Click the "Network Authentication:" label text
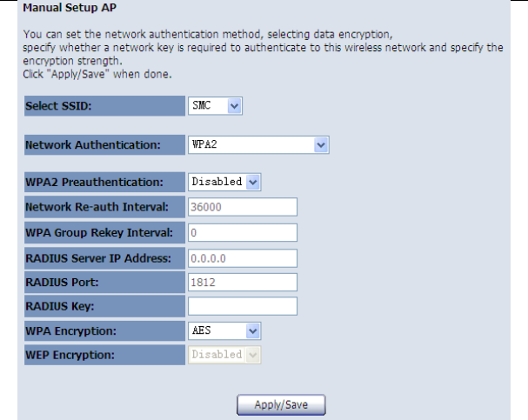The height and width of the screenshot is (420, 528). tap(93, 146)
